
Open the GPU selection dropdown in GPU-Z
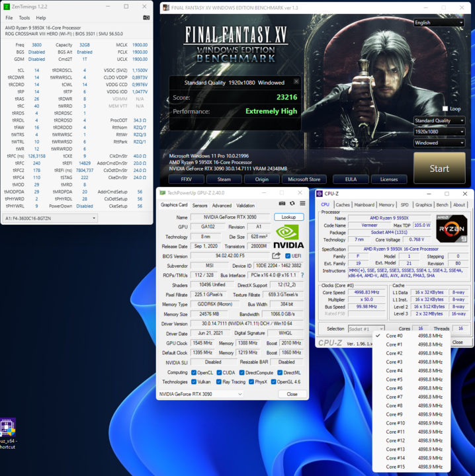[x=200, y=394]
